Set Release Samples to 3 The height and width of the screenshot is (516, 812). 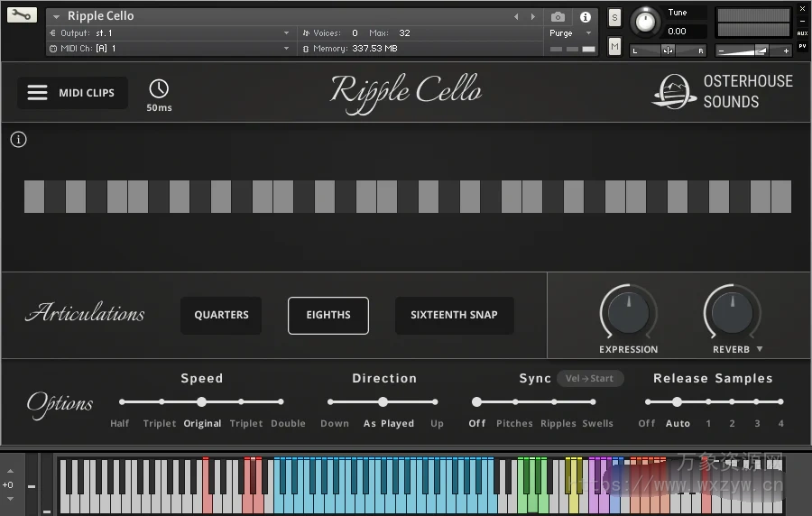point(757,423)
